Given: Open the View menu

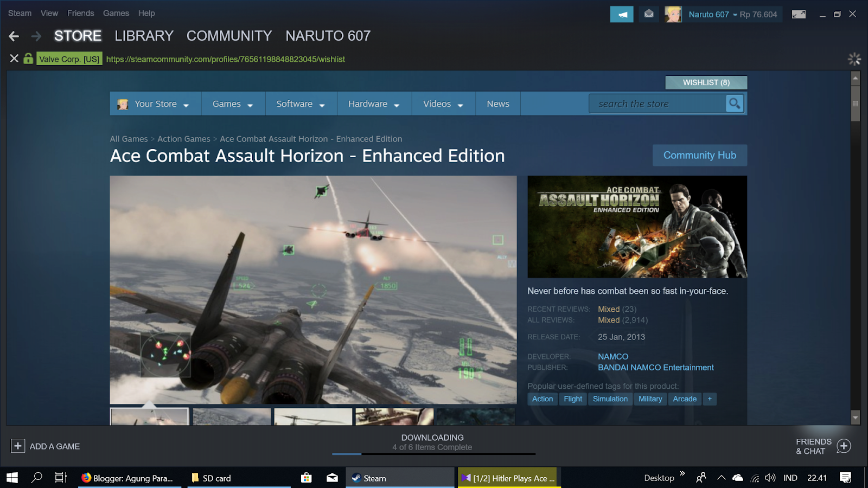Looking at the screenshot, I should (x=49, y=13).
